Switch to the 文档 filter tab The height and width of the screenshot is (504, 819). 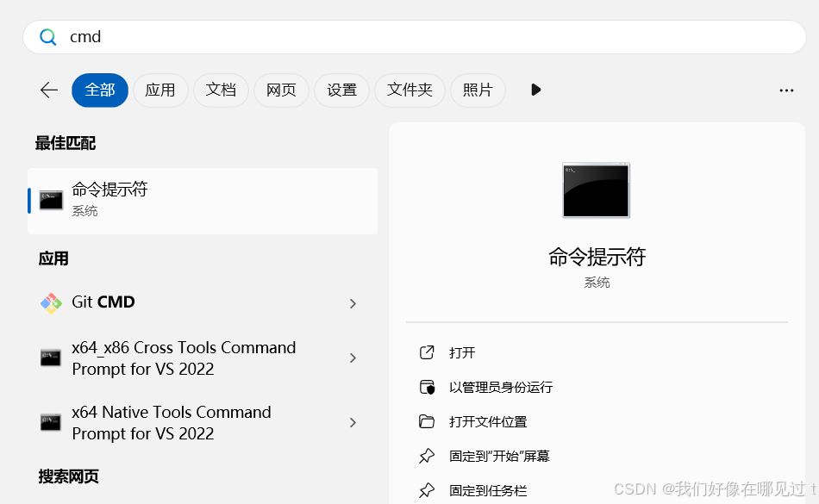coord(221,90)
